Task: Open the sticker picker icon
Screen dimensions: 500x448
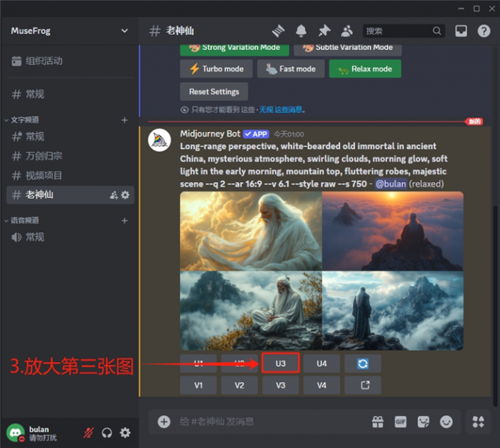Action: pyautogui.click(x=424, y=422)
